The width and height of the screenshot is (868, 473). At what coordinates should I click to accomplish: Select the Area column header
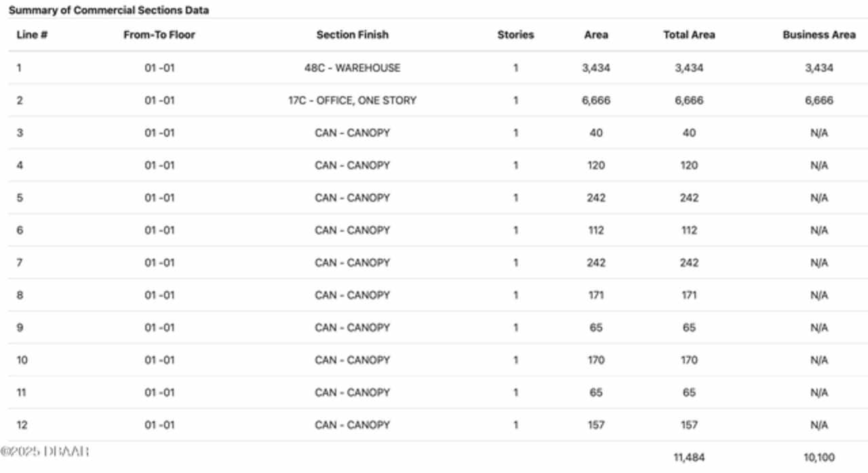[x=596, y=35]
